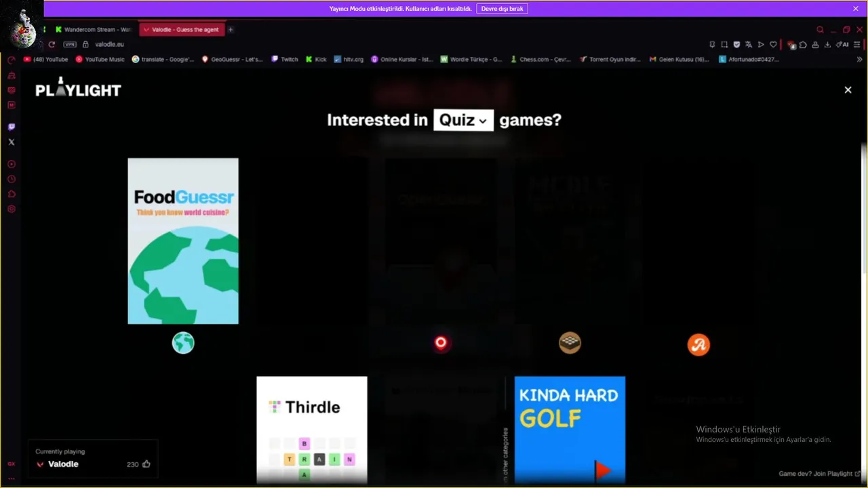868x488 pixels.
Task: Select the orange letter A game icon
Action: pyautogui.click(x=698, y=344)
